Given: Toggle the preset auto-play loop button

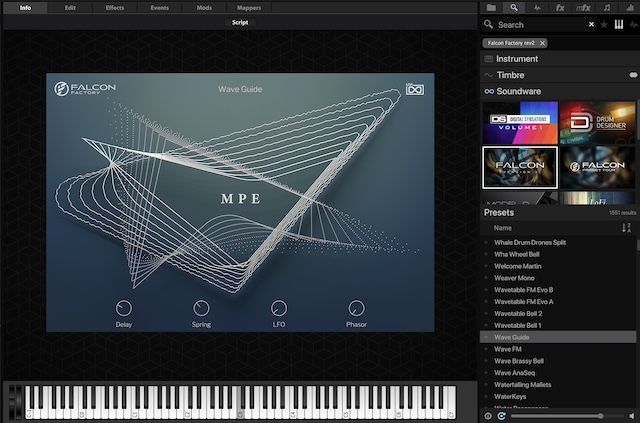Looking at the screenshot, I should (x=501, y=415).
